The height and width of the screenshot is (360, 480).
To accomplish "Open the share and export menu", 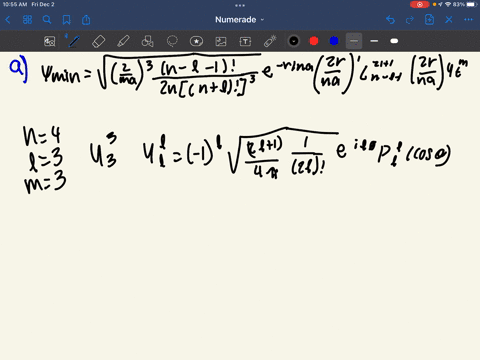I will point(86,20).
